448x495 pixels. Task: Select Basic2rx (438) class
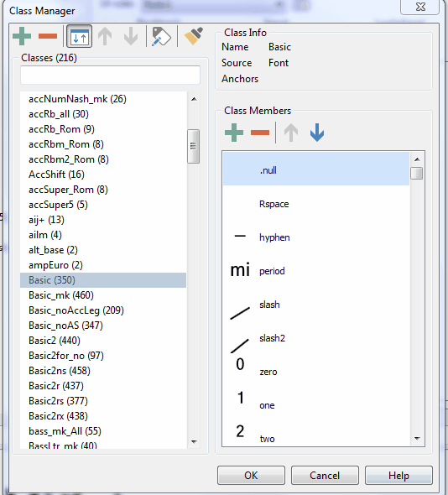pos(103,416)
